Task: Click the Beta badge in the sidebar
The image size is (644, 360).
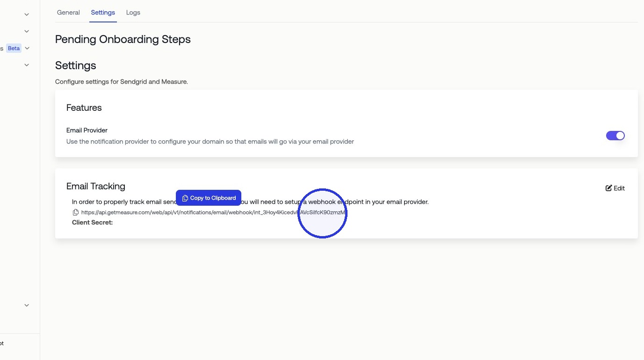Action: click(14, 48)
